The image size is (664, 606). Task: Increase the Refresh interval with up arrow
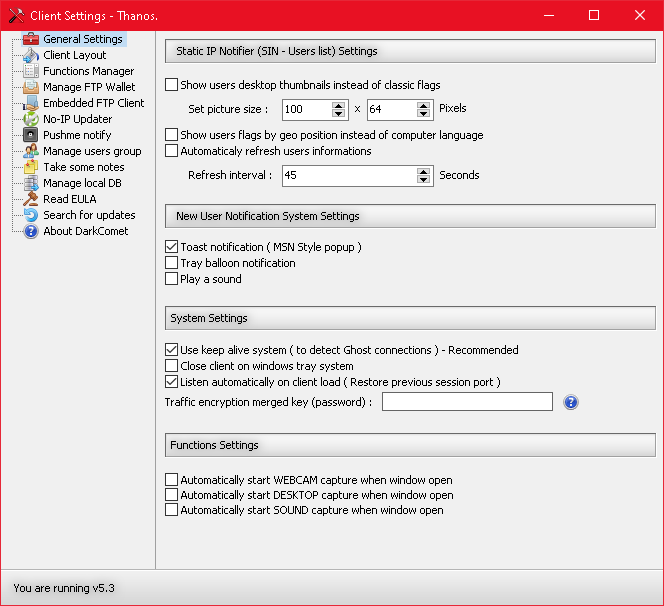click(423, 170)
